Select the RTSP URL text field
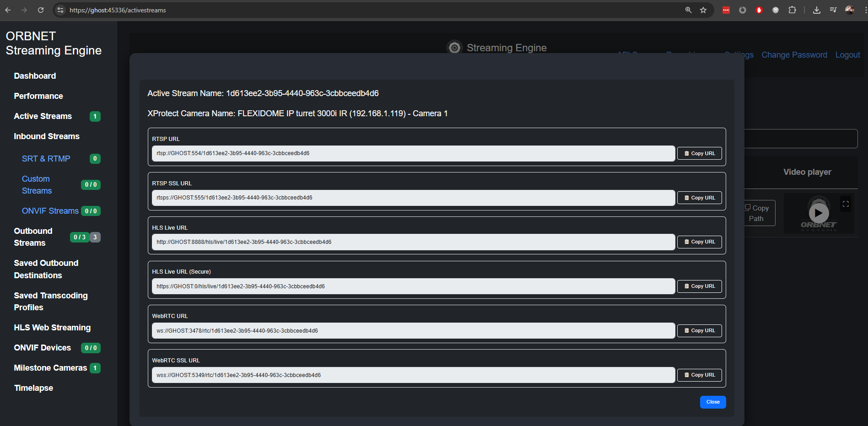Image resolution: width=868 pixels, height=426 pixels. click(x=414, y=153)
